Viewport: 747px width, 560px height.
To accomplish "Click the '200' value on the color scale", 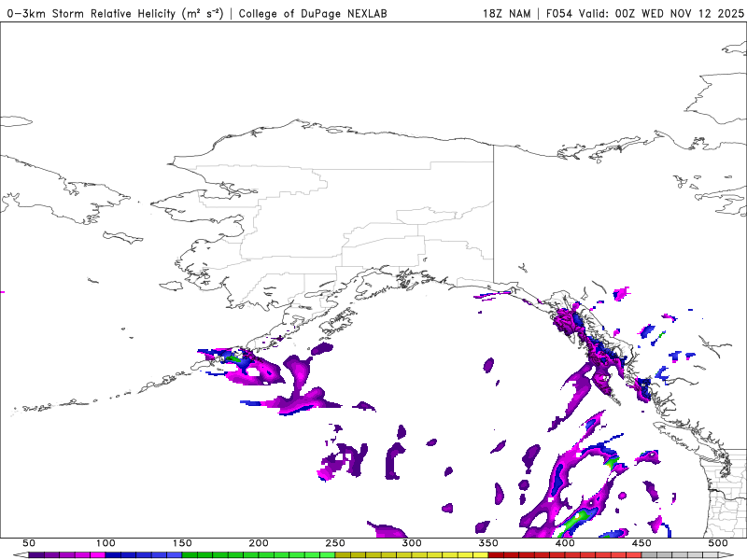I will [x=259, y=543].
